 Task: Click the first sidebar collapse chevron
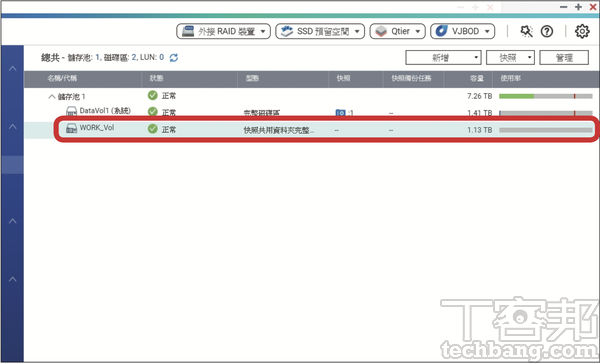click(x=13, y=68)
